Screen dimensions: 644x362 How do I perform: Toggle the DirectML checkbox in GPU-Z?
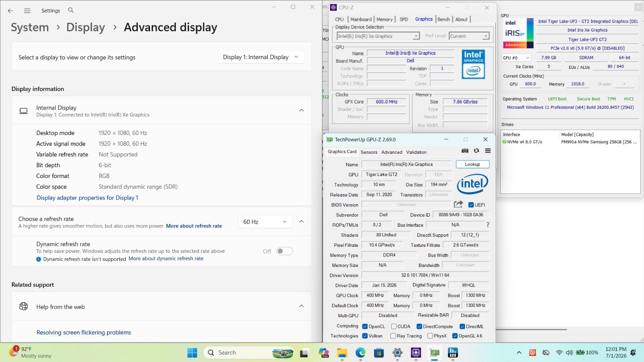click(x=462, y=327)
